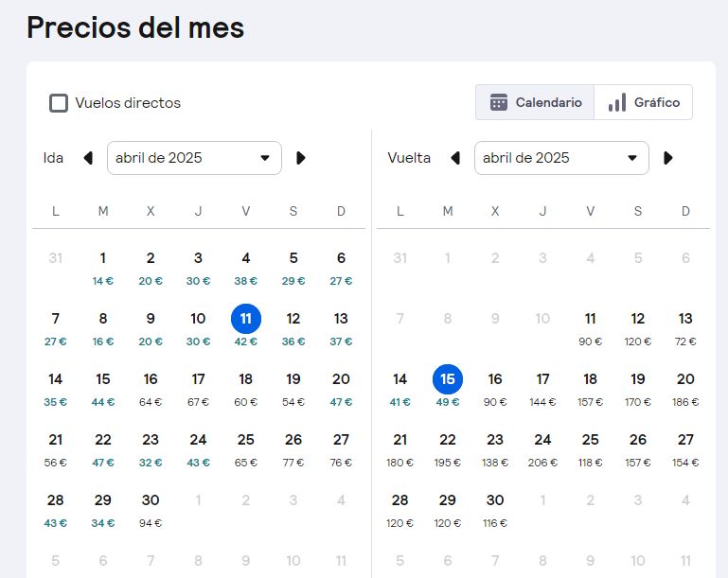
Task: Pick April 13 departure at 37 €
Action: [341, 329]
